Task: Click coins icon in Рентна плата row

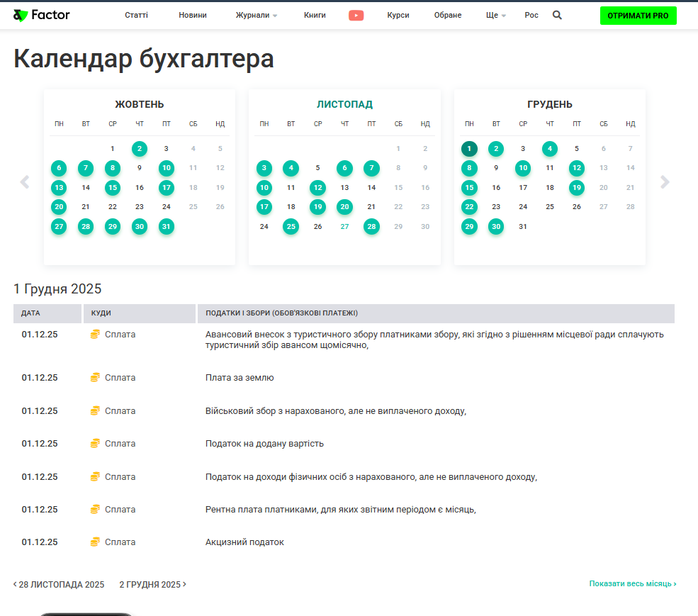Action: [95, 510]
